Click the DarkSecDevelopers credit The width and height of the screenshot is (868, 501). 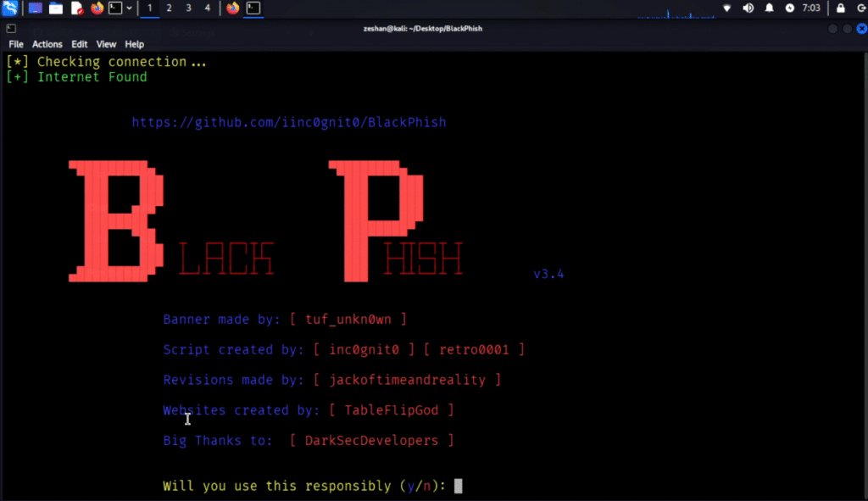pyautogui.click(x=371, y=441)
